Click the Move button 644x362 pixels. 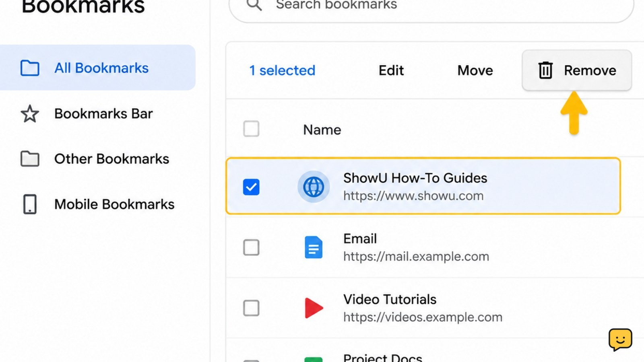pyautogui.click(x=475, y=70)
